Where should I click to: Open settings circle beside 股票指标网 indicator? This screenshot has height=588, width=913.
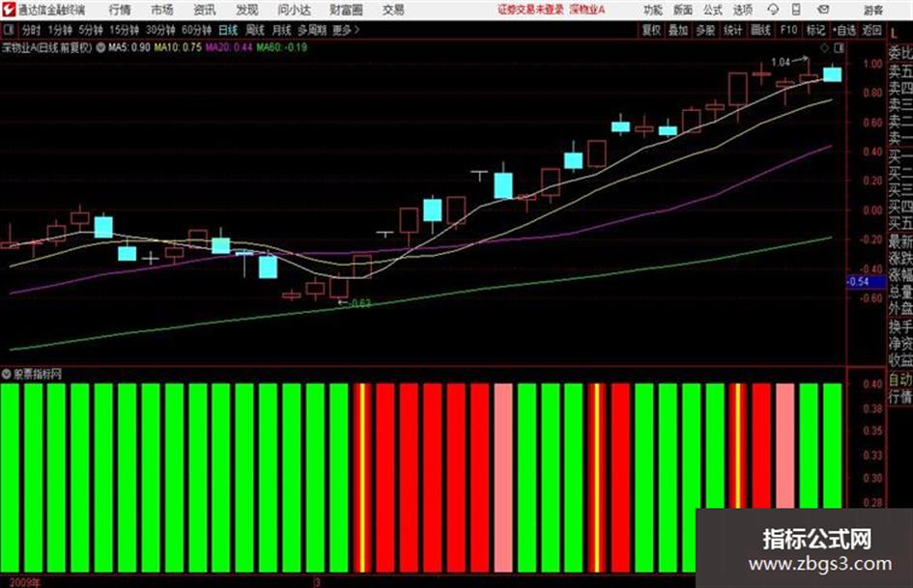pos(7,374)
